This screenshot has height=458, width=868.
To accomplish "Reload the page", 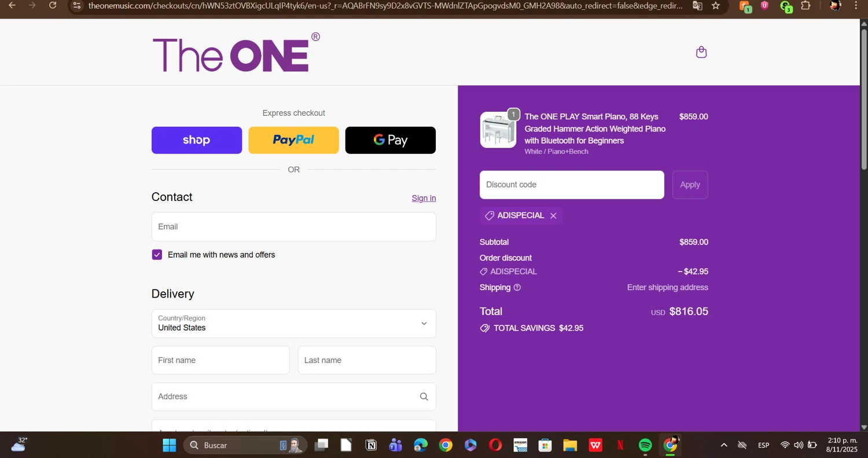I will click(x=53, y=5).
